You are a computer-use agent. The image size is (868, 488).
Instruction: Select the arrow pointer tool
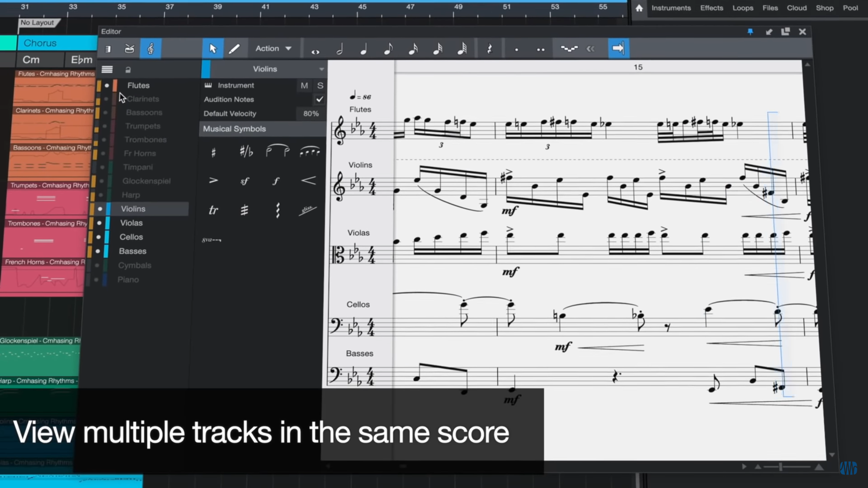(212, 49)
